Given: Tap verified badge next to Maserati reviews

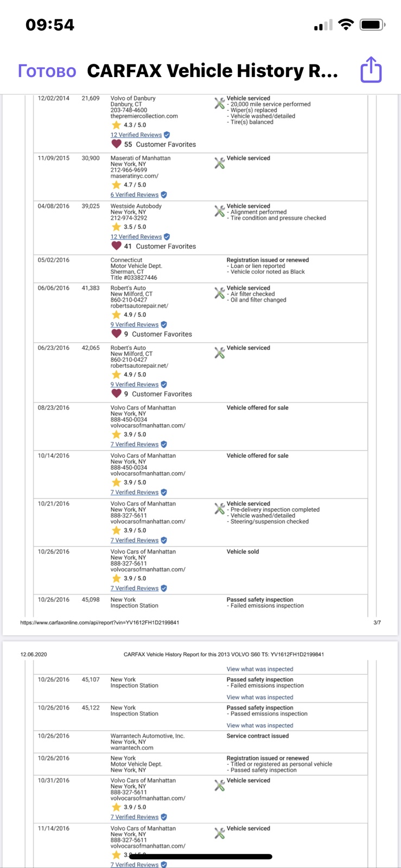Looking at the screenshot, I should [x=164, y=195].
